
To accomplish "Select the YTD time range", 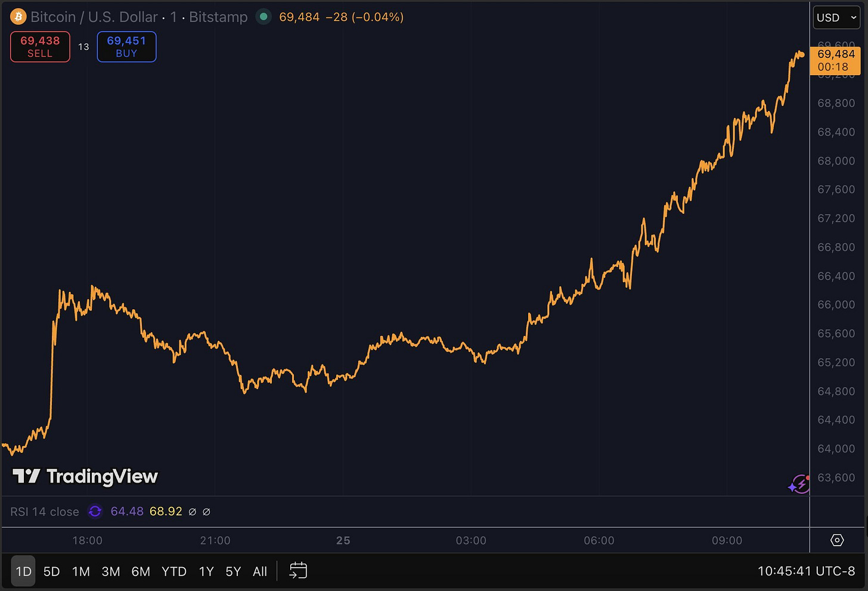I will click(x=174, y=571).
